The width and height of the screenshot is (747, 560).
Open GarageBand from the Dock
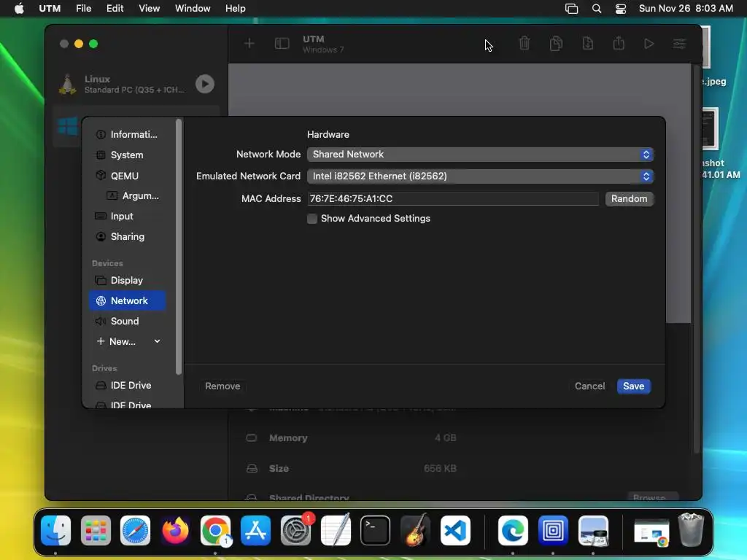pyautogui.click(x=415, y=530)
